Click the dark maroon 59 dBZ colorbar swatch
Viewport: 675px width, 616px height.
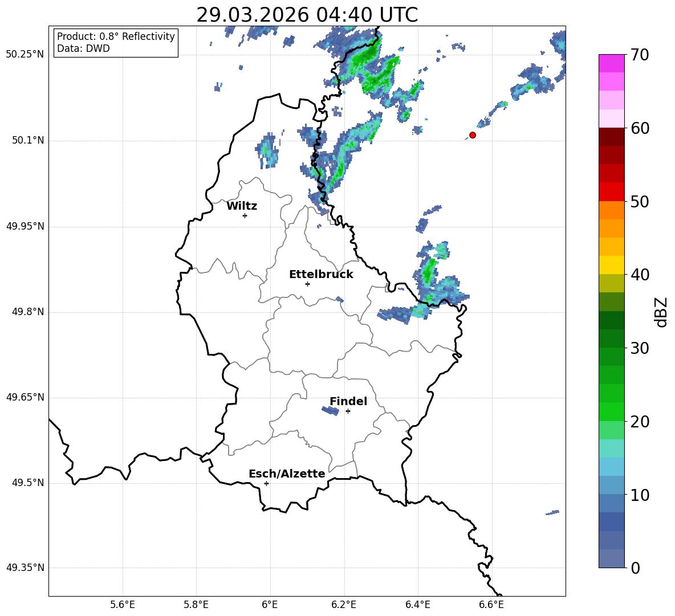click(x=612, y=137)
